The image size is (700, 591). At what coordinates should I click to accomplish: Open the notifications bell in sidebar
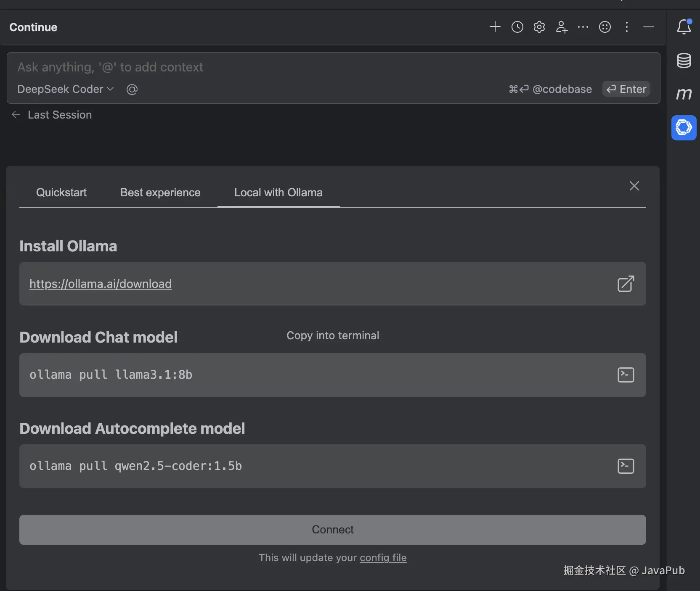tap(684, 27)
